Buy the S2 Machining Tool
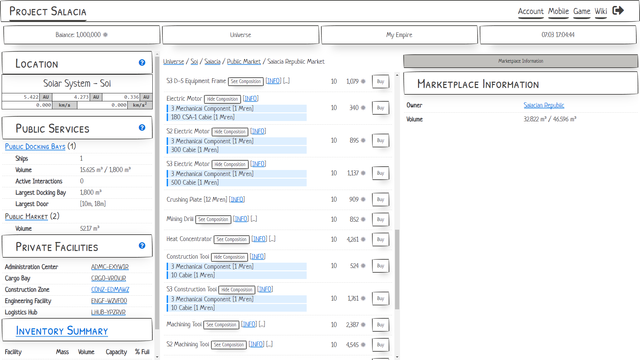 click(380, 345)
